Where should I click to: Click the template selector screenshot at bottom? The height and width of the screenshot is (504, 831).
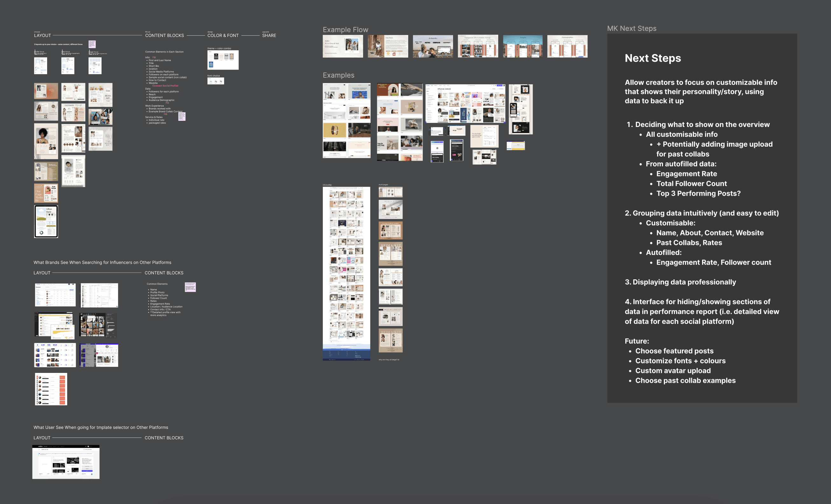66,461
